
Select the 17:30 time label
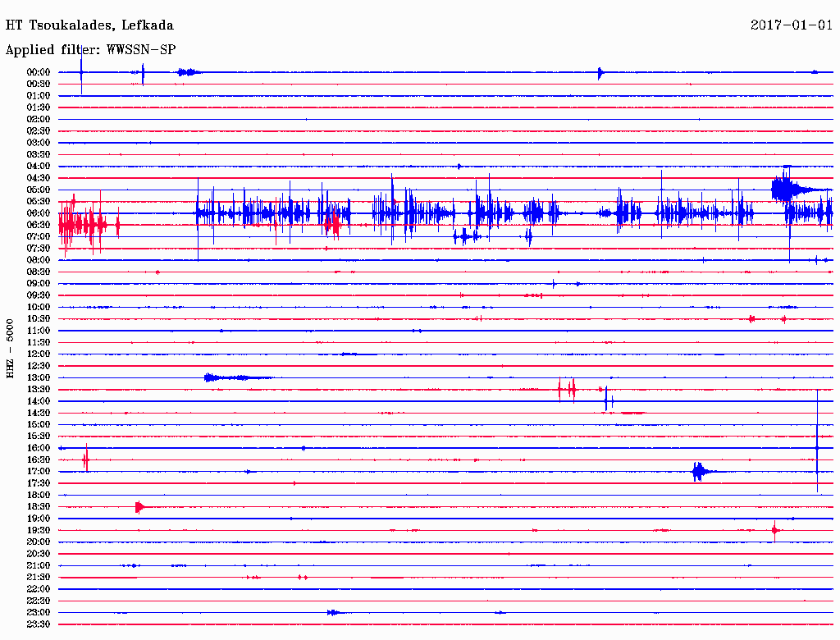click(x=38, y=483)
